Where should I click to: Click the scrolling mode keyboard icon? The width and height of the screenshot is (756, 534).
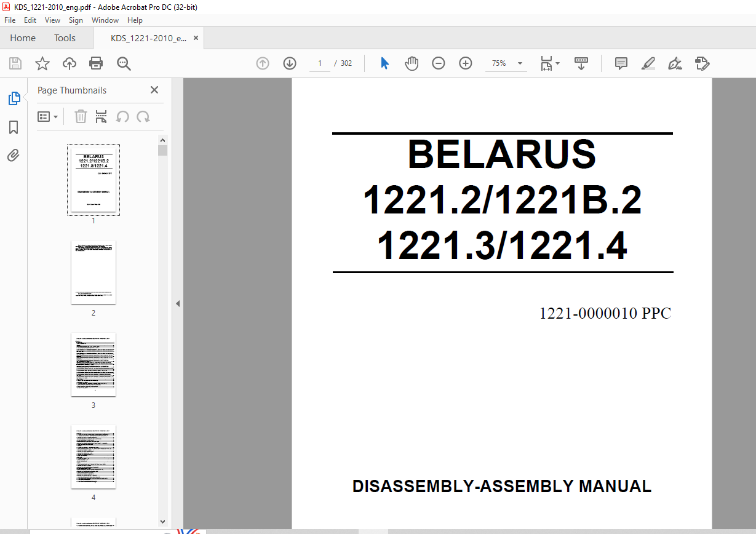581,63
